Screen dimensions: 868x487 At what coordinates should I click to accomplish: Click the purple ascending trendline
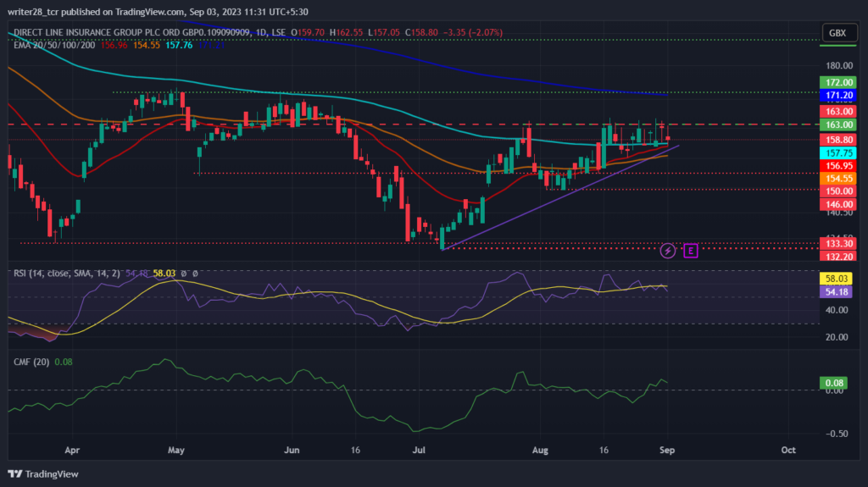(x=559, y=197)
